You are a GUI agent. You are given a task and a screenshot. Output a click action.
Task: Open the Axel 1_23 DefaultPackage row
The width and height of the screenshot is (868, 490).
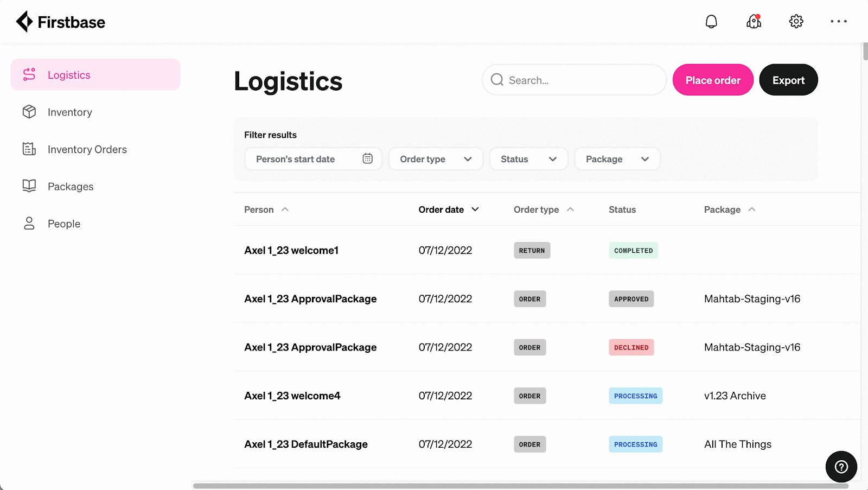coord(547,444)
